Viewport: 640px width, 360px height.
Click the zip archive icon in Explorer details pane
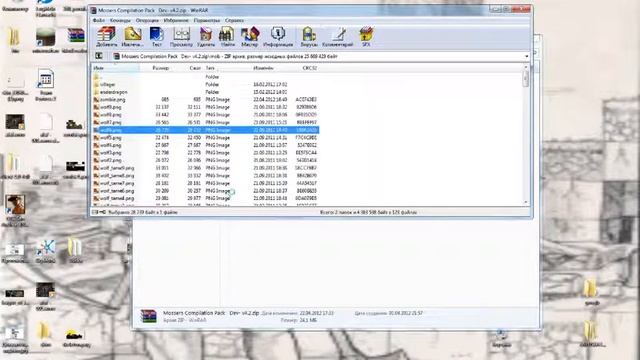click(149, 316)
